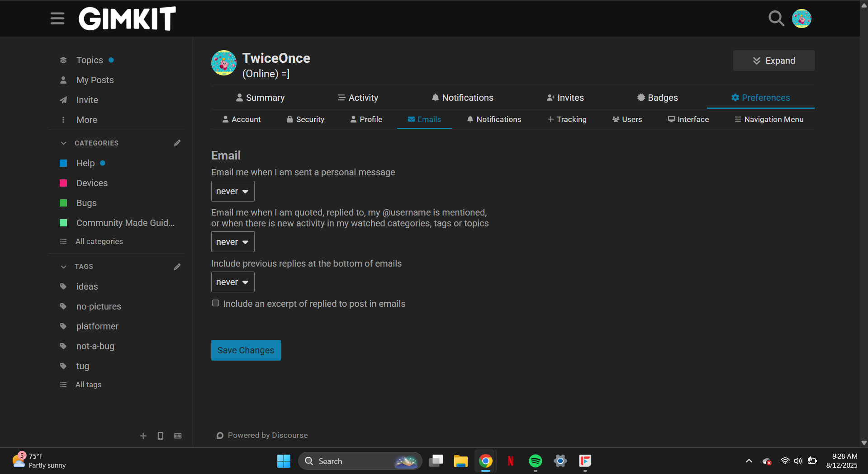
Task: Click the pencil icon next to Categories
Action: tap(177, 143)
